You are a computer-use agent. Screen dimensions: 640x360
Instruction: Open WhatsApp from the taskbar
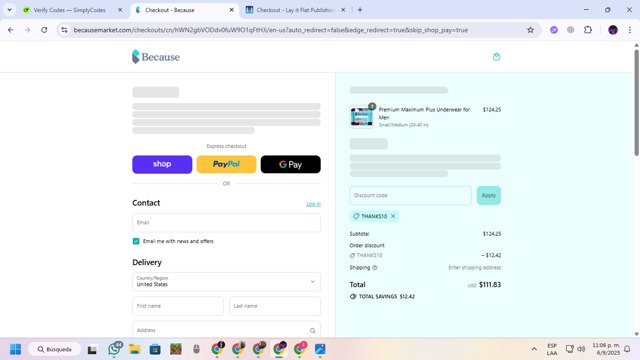coord(115,349)
